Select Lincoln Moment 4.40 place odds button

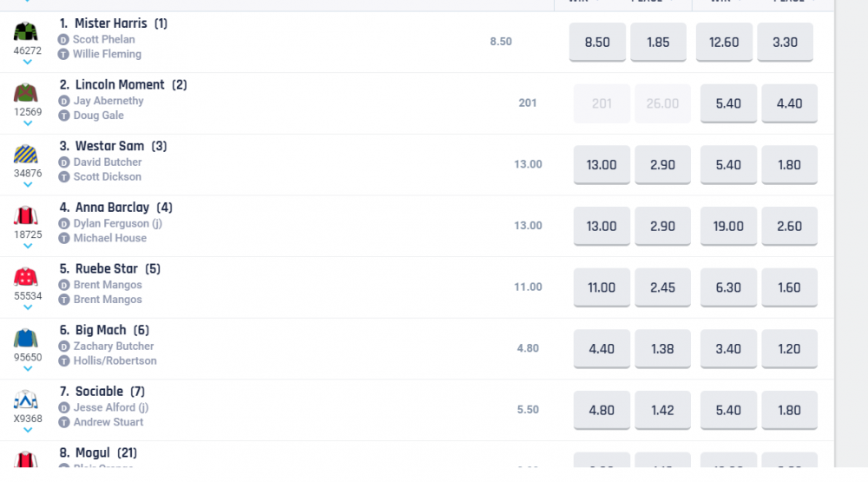(789, 103)
